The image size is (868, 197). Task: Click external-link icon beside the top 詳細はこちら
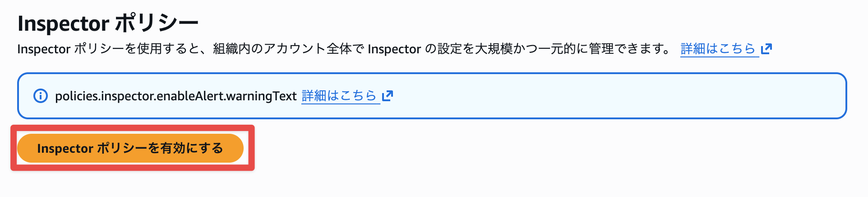(766, 49)
